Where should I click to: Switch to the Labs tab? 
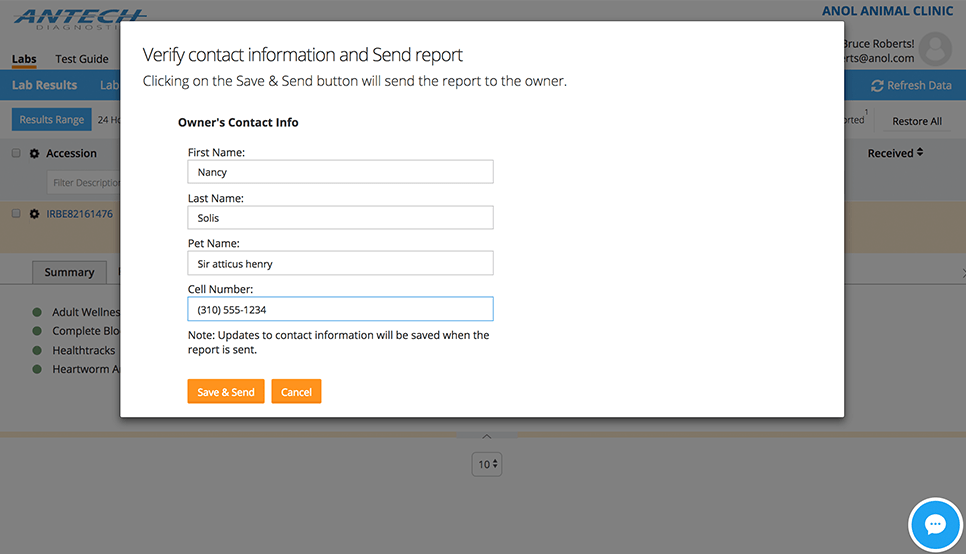pos(24,59)
